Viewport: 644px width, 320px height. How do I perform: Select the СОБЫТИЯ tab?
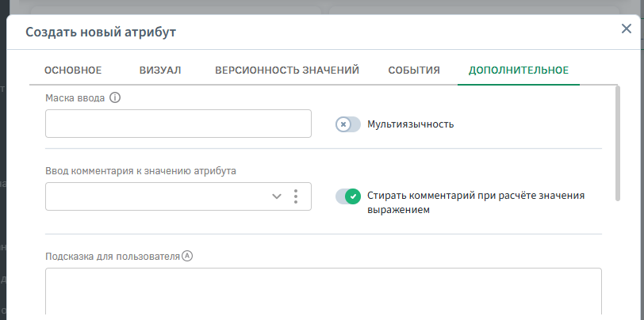click(414, 70)
